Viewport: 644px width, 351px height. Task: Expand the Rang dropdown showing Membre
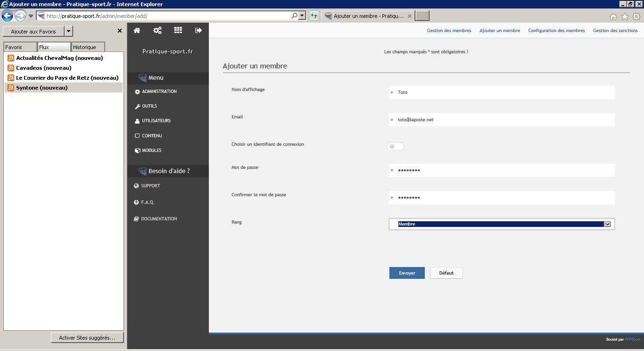607,224
